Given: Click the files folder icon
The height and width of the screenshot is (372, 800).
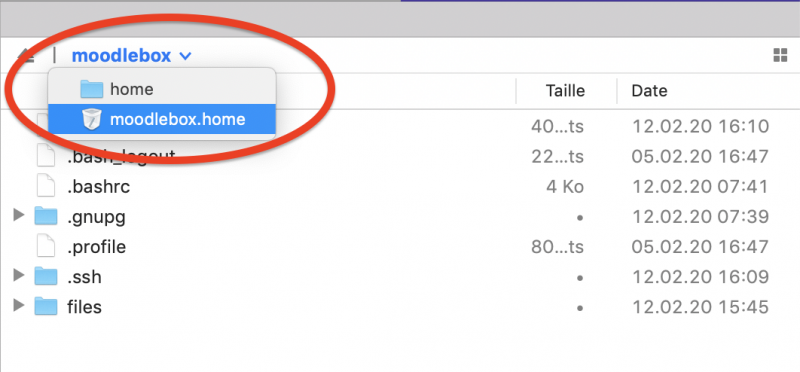Looking at the screenshot, I should (x=46, y=307).
